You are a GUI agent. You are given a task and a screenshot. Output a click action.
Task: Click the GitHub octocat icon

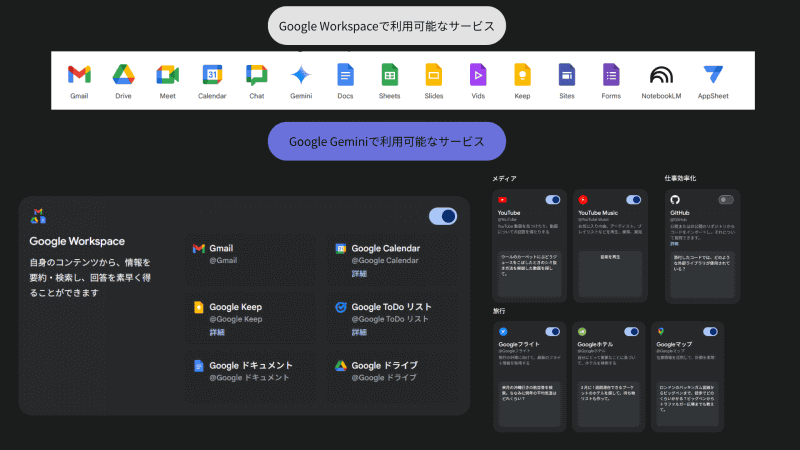coord(675,200)
